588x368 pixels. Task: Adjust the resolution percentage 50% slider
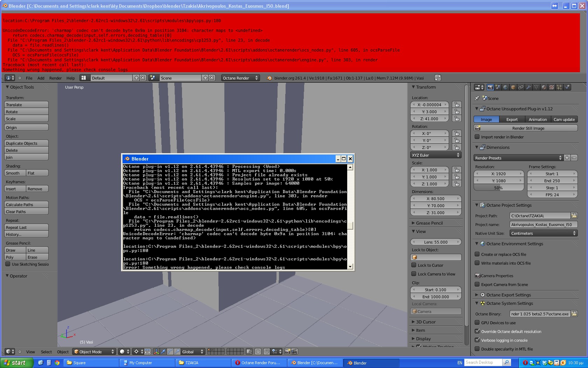pyautogui.click(x=499, y=188)
